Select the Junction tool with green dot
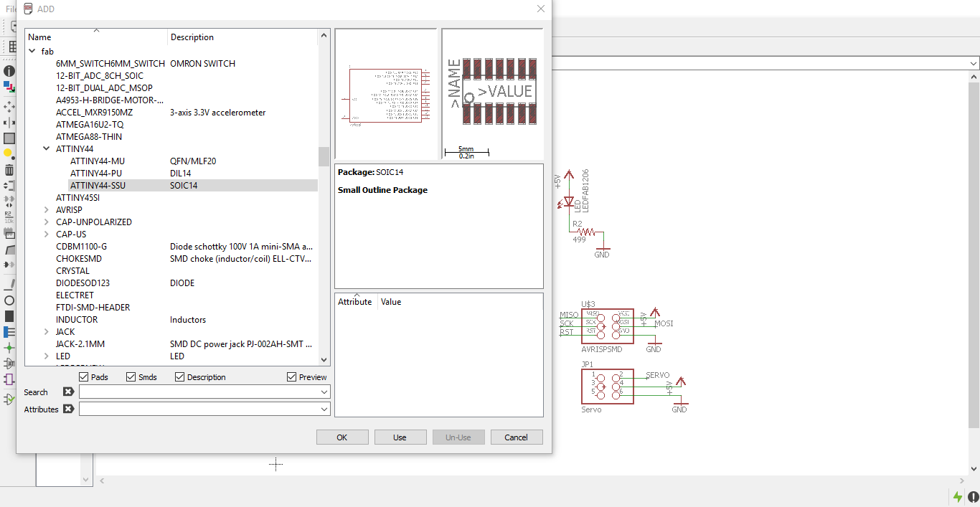This screenshot has width=980, height=507. 9,348
